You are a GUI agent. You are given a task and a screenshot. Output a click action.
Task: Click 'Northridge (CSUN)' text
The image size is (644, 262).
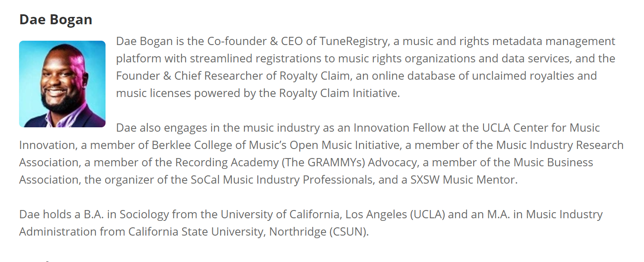tap(319, 232)
